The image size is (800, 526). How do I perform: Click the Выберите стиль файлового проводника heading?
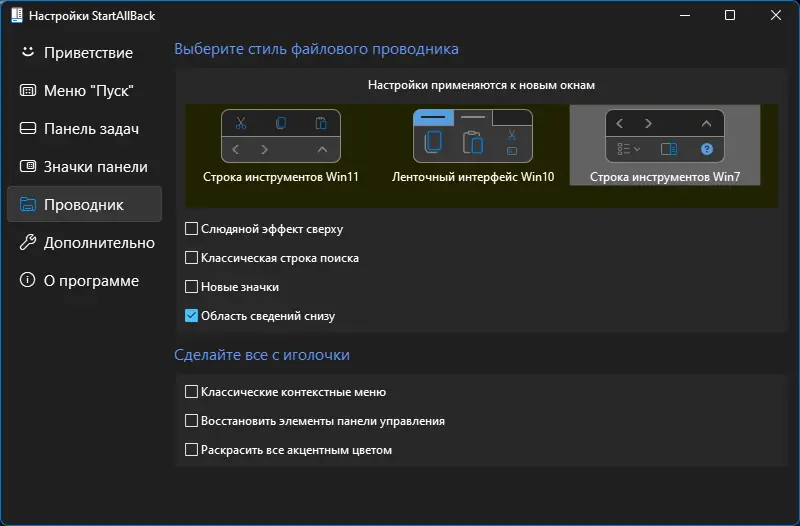click(x=316, y=49)
